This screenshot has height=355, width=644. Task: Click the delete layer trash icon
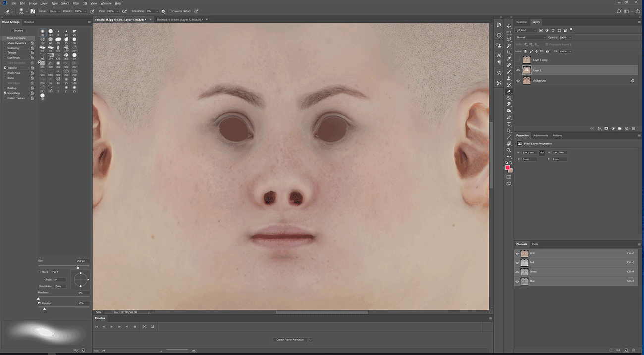633,128
